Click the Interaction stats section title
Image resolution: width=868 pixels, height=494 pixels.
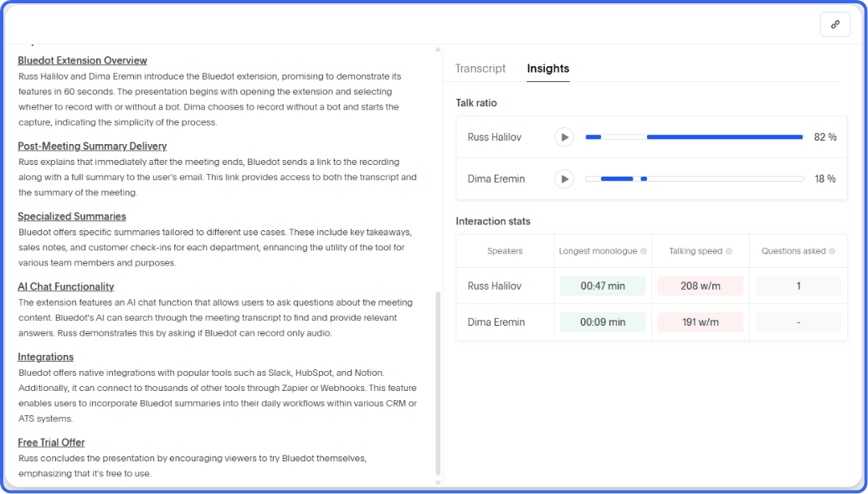click(493, 221)
